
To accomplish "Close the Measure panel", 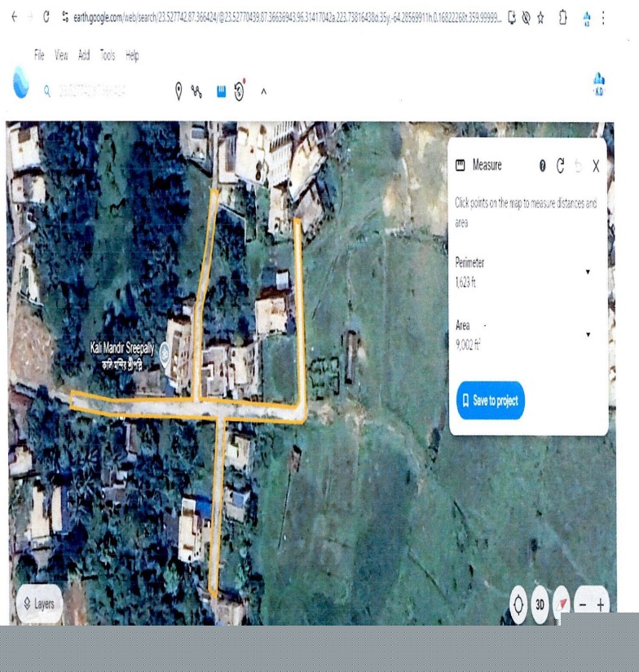I will pos(596,165).
